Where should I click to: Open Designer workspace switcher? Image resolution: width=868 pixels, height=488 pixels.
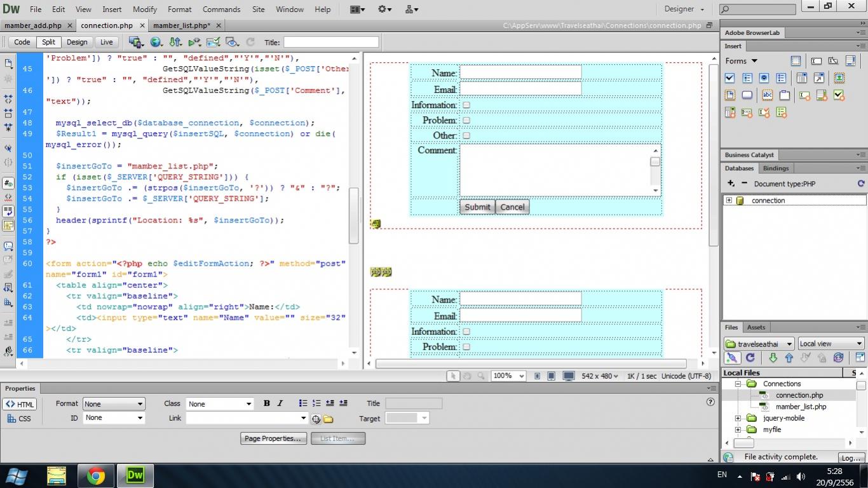(x=684, y=10)
